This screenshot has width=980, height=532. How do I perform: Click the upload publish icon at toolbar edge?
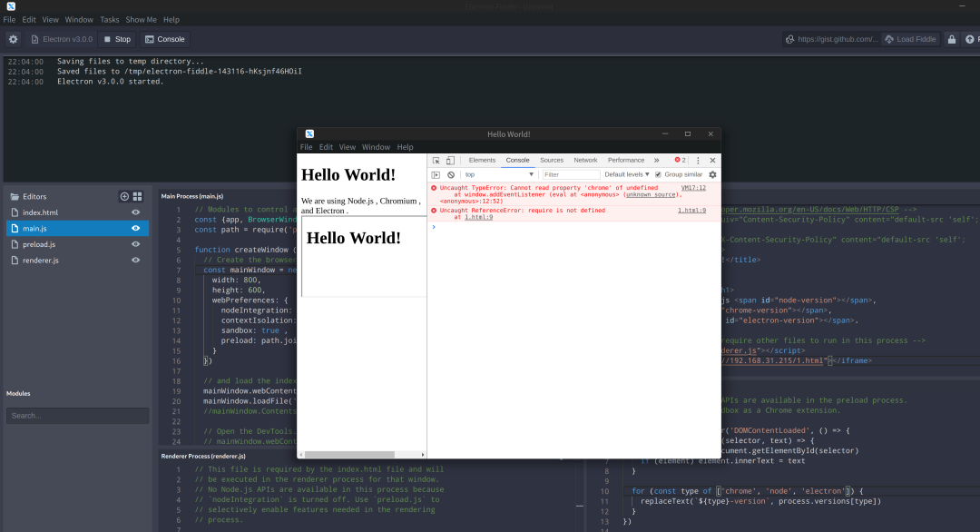coord(970,39)
